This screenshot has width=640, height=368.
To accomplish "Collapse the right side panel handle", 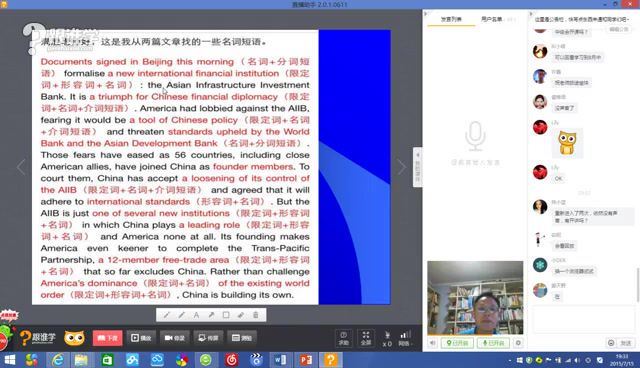I will pyautogui.click(x=417, y=167).
